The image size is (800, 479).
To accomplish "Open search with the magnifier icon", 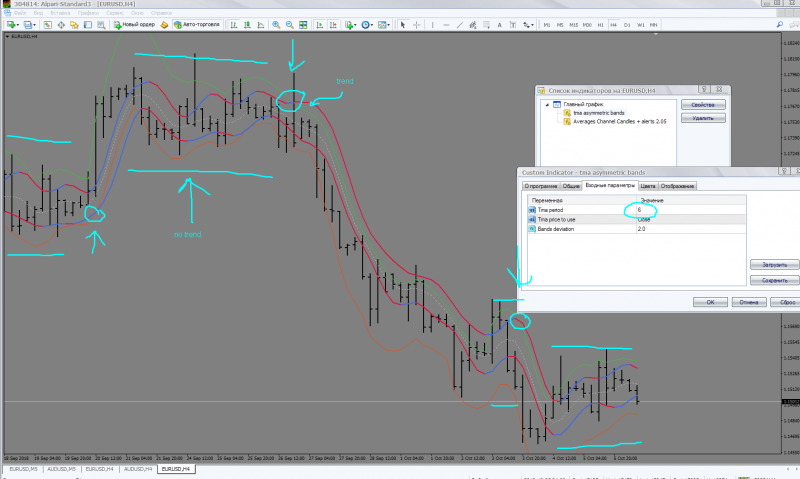I will (x=780, y=24).
